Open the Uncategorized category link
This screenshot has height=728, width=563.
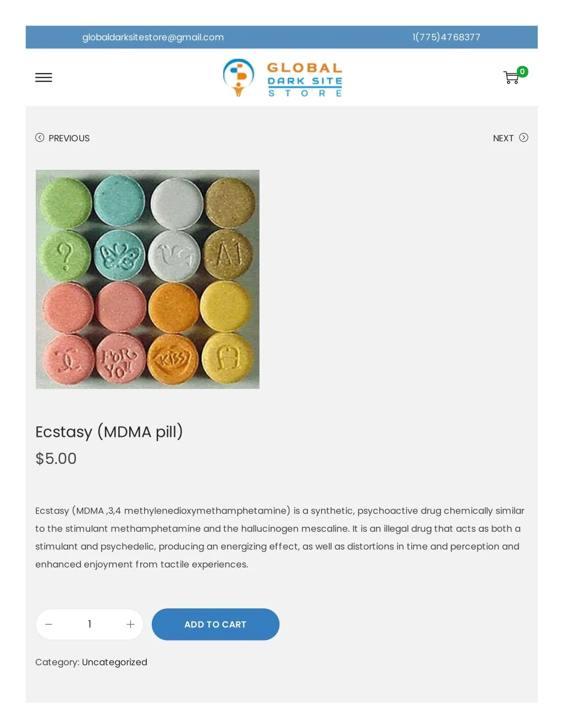pos(114,662)
